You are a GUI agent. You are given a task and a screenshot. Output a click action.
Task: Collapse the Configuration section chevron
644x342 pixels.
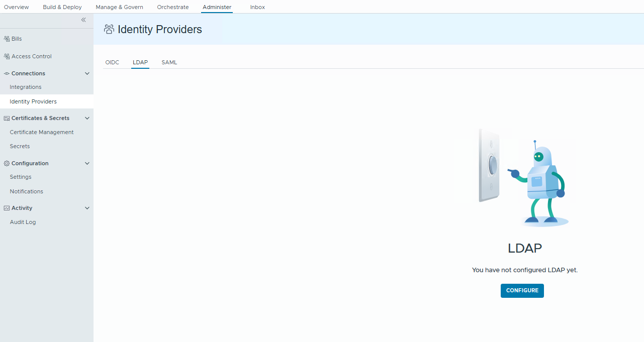coord(87,163)
